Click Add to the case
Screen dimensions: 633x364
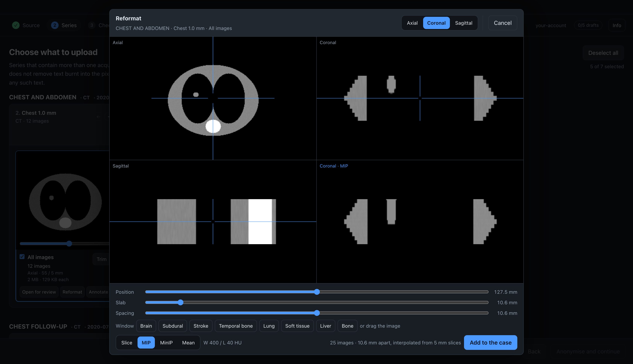(490, 343)
